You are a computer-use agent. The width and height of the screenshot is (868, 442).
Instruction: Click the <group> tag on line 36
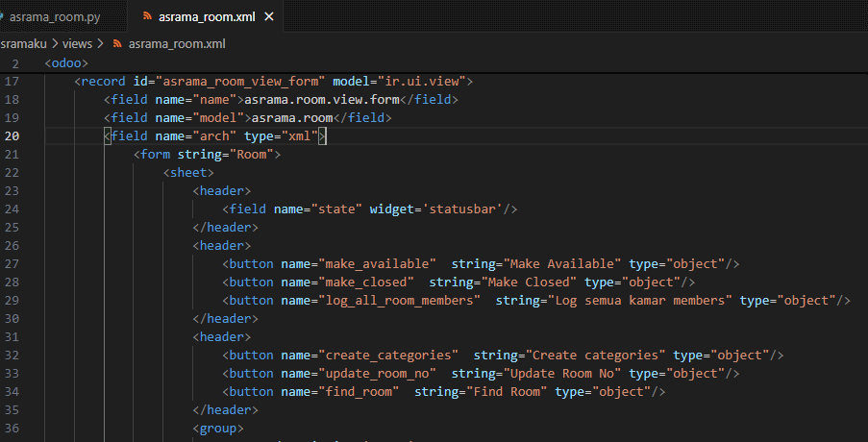pyautogui.click(x=218, y=429)
